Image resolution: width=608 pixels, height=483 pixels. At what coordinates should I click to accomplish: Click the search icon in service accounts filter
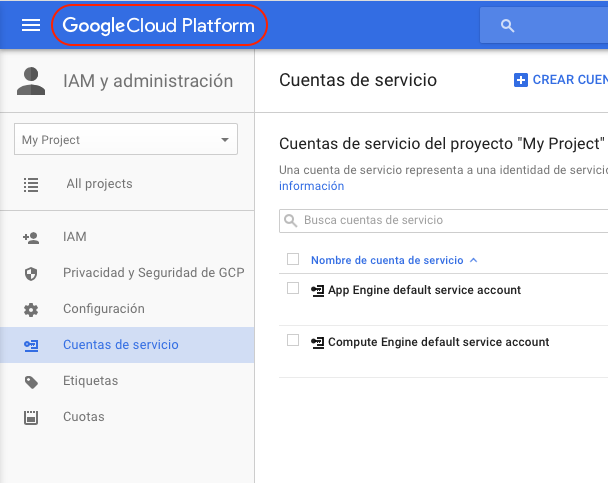[290, 221]
